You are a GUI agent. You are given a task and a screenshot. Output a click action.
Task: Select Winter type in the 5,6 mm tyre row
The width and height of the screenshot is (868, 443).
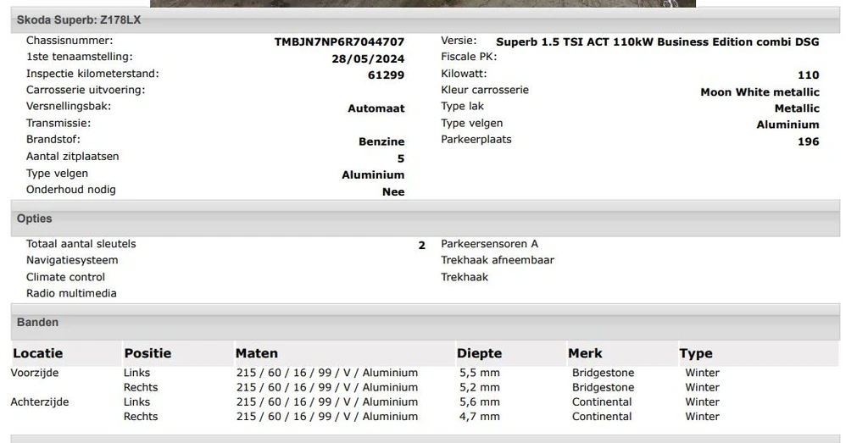click(x=703, y=402)
